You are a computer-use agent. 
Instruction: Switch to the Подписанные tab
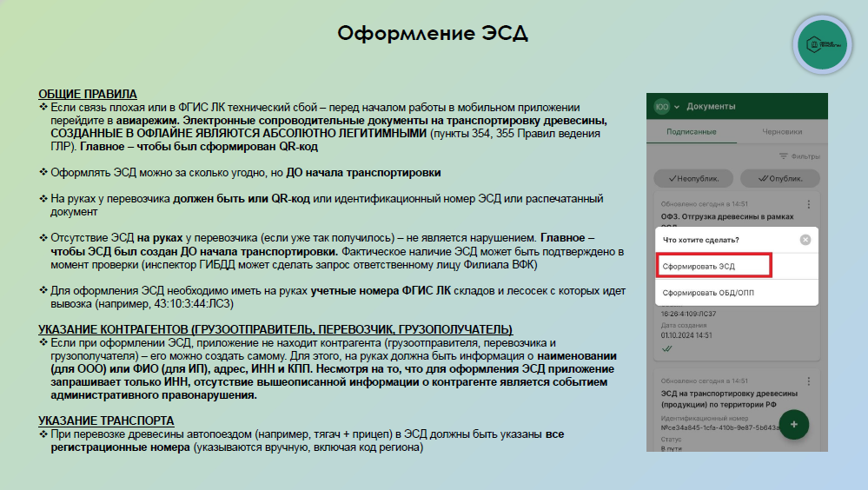coord(691,132)
